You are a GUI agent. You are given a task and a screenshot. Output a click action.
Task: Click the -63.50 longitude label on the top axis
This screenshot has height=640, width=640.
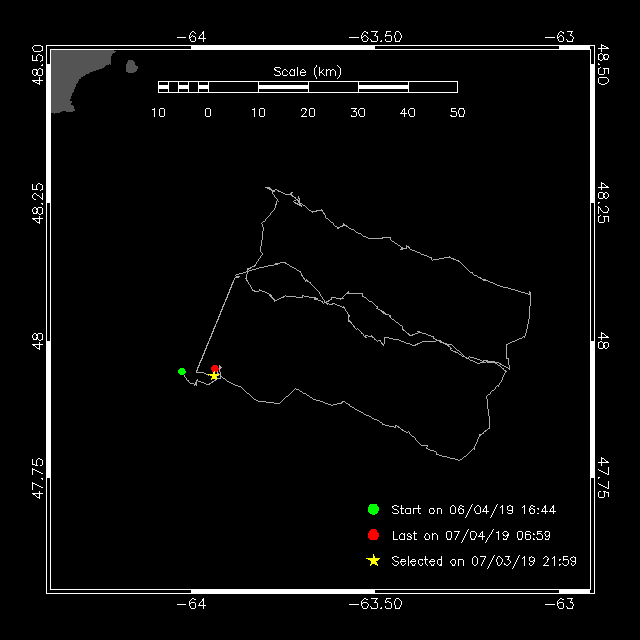376,37
